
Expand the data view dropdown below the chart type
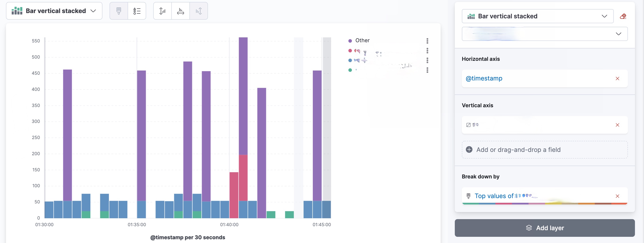pyautogui.click(x=544, y=34)
